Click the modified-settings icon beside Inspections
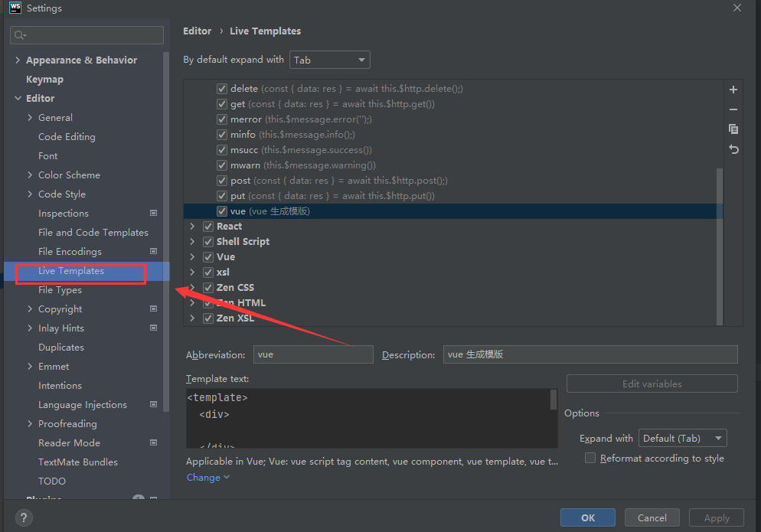The width and height of the screenshot is (761, 532). click(x=153, y=213)
